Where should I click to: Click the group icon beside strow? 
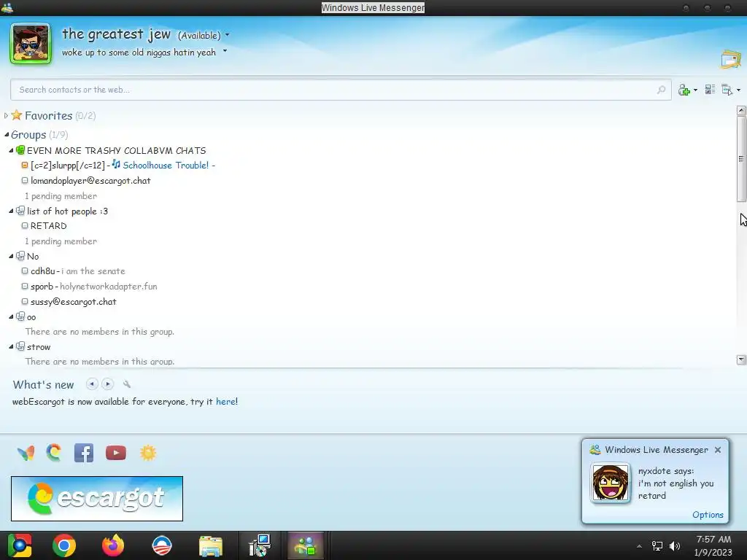point(20,346)
